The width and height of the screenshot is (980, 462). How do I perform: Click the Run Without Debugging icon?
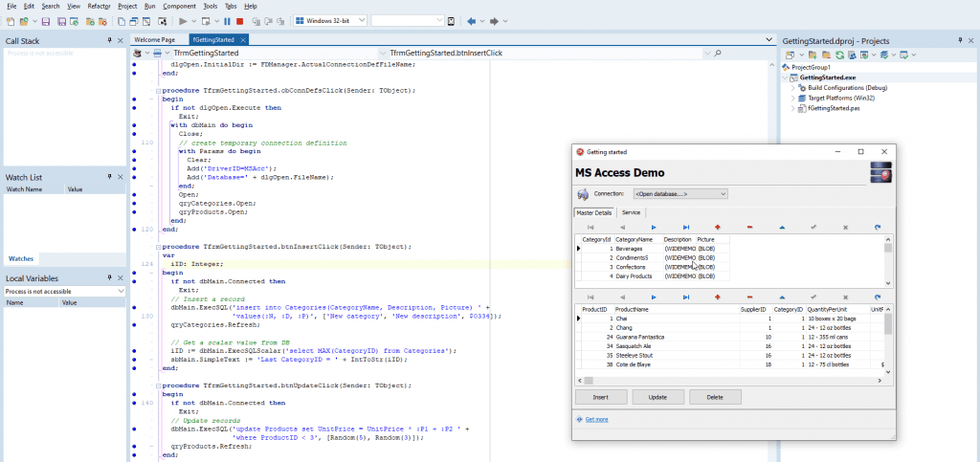(206, 21)
